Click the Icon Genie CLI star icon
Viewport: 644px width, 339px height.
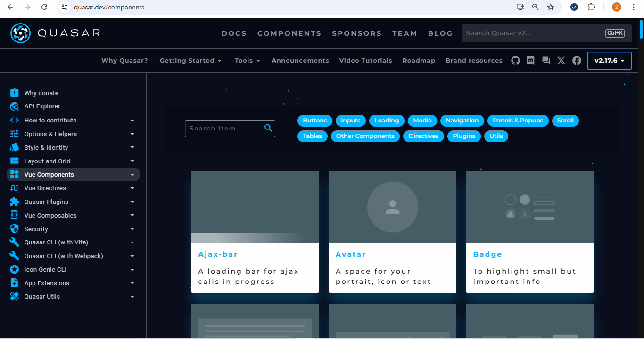point(15,269)
